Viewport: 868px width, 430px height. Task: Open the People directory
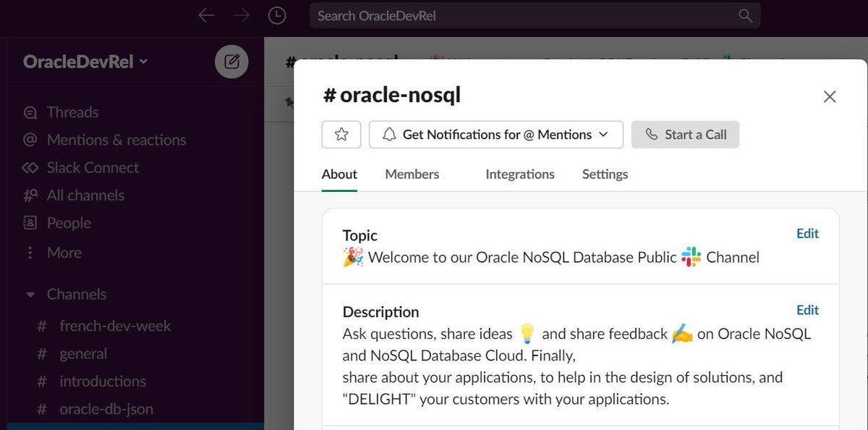coord(69,223)
